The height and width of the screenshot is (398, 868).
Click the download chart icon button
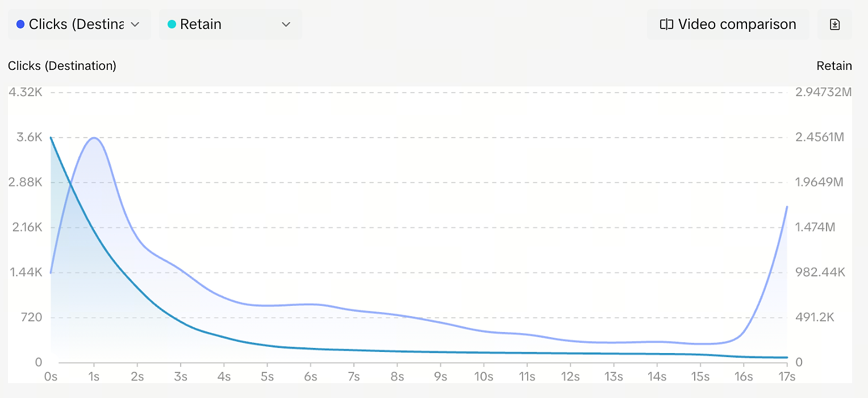pos(834,24)
